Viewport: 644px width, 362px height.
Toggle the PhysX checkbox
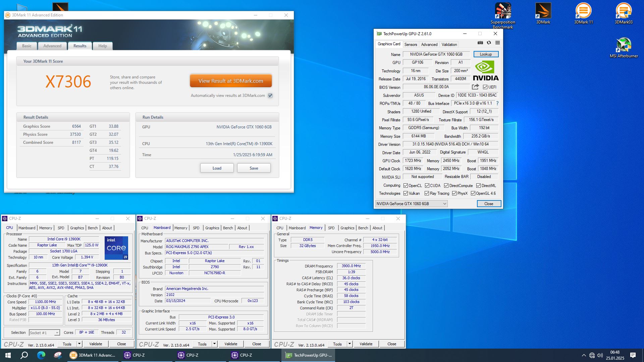(x=454, y=193)
